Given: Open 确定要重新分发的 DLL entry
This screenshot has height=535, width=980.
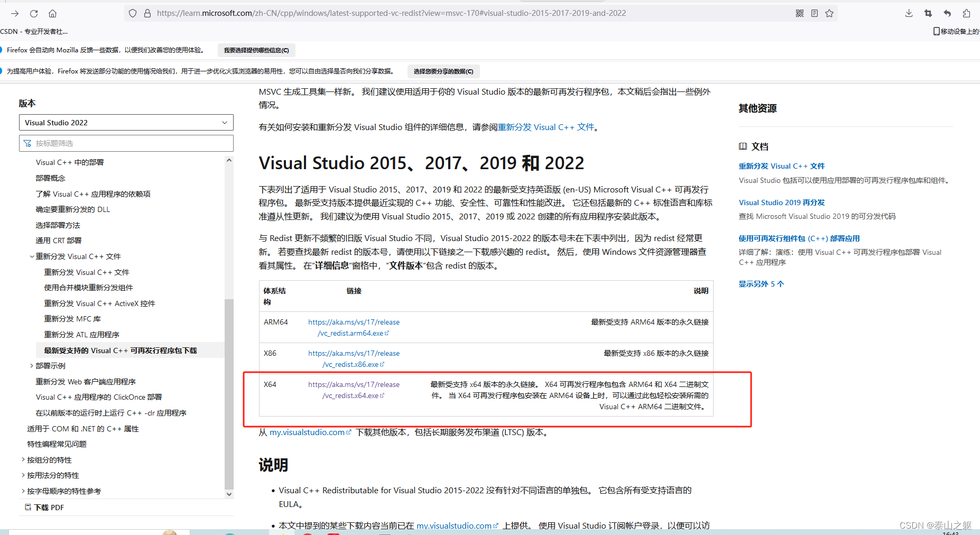Looking at the screenshot, I should click(x=73, y=209).
